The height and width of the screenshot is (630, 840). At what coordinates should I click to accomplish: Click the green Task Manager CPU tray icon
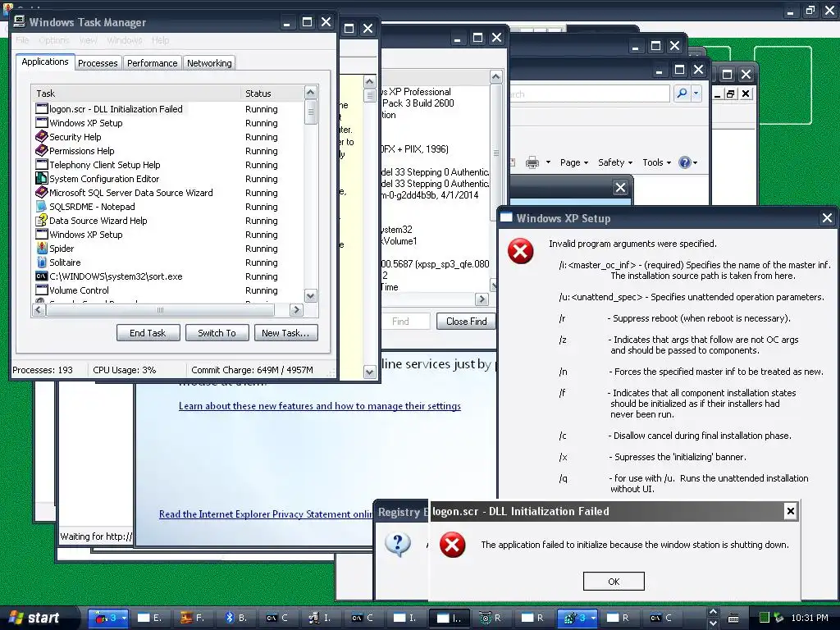[765, 618]
